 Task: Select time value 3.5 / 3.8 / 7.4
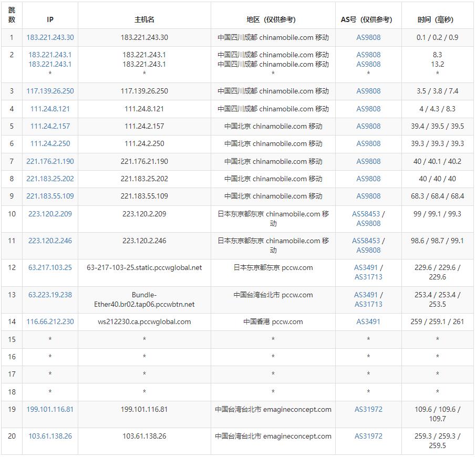(438, 91)
